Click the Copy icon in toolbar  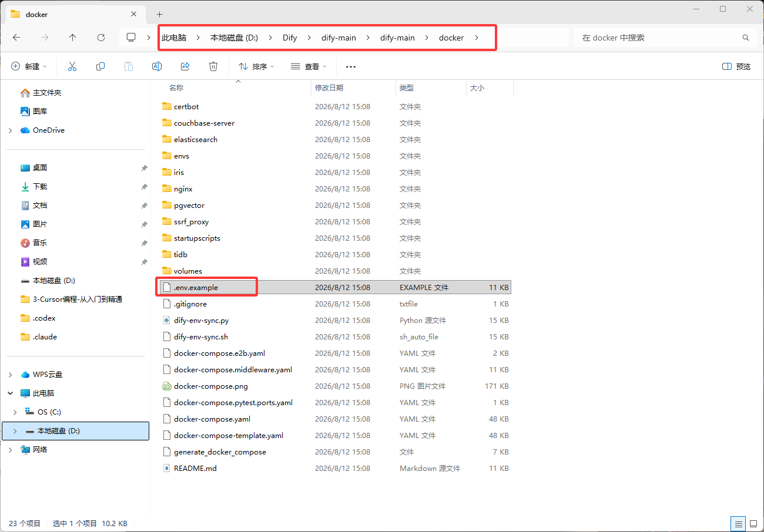pos(100,67)
